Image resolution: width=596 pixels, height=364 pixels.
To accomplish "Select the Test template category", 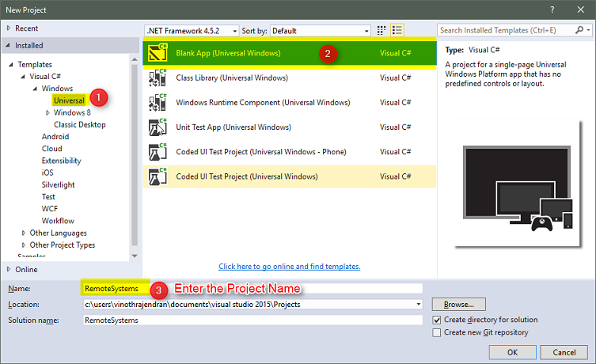I will 48,197.
